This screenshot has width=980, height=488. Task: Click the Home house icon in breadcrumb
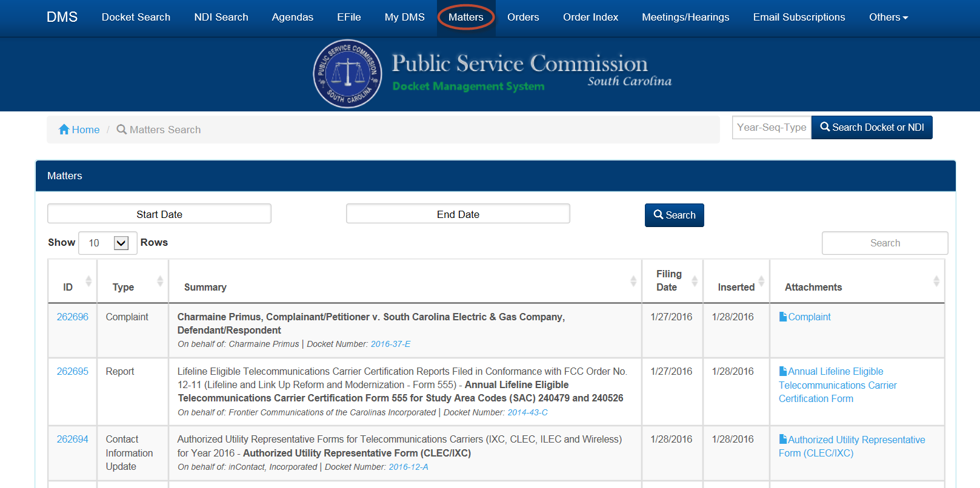pos(64,130)
